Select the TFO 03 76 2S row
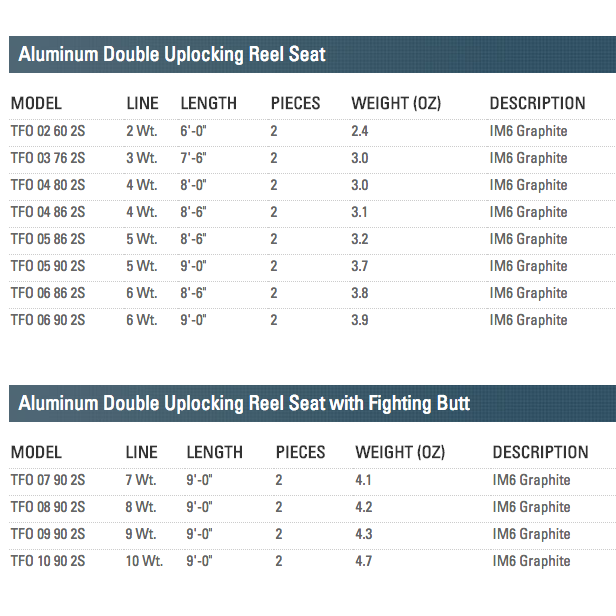616x616 pixels. [x=47, y=158]
